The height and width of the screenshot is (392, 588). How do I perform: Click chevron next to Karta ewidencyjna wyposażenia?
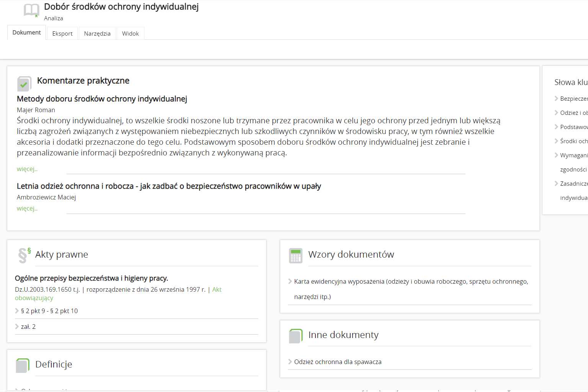click(290, 281)
